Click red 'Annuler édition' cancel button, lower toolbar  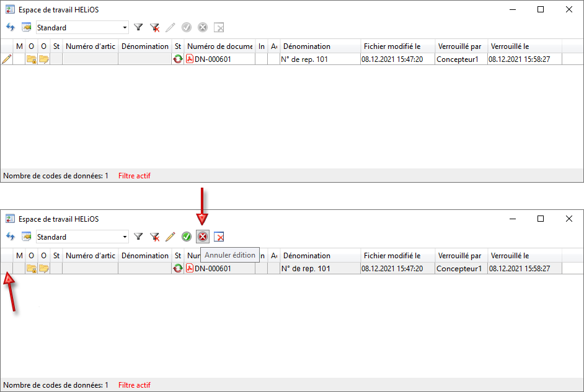coord(203,237)
